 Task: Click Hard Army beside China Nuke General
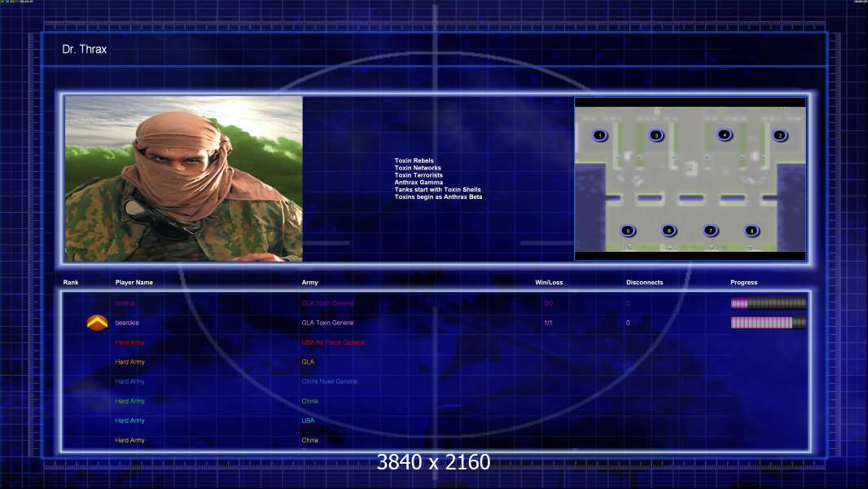click(129, 381)
